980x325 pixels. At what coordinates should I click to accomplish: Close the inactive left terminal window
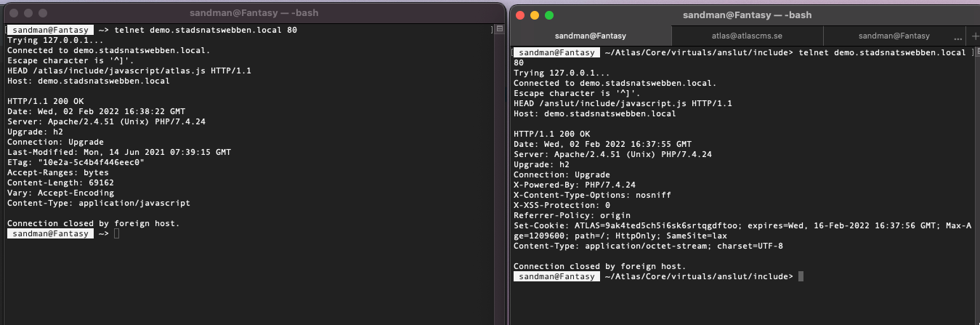point(12,13)
